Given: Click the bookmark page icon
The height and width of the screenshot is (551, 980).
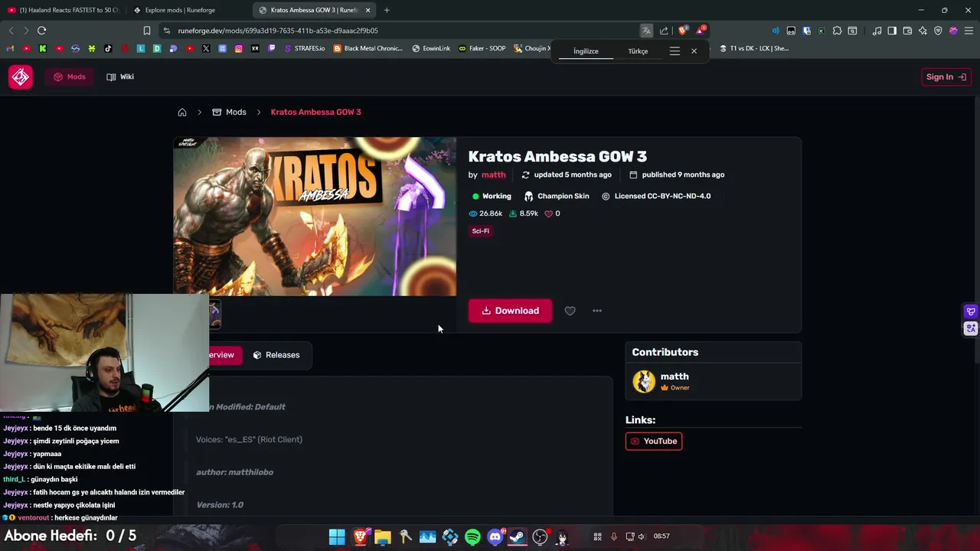Looking at the screenshot, I should [147, 31].
